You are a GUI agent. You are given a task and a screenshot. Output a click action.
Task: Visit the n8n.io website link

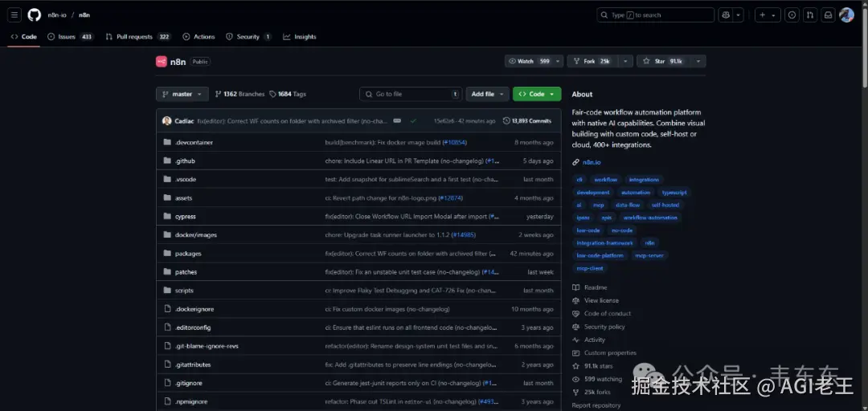[x=592, y=162]
